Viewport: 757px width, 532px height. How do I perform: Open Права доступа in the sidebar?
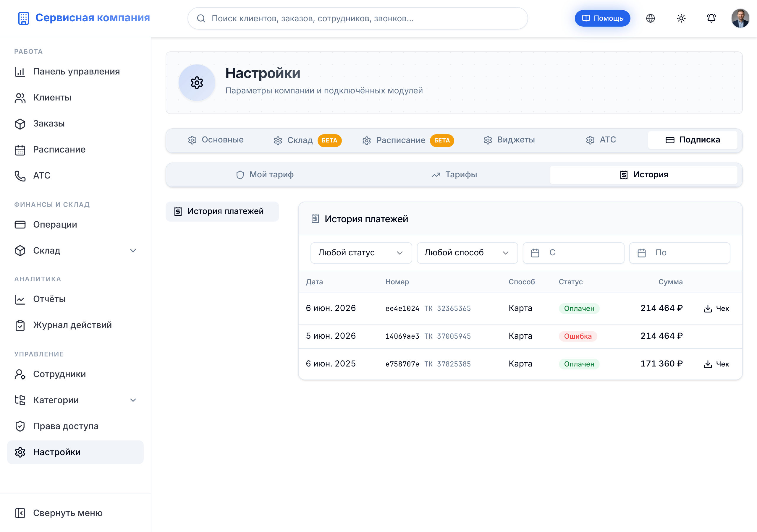75,426
